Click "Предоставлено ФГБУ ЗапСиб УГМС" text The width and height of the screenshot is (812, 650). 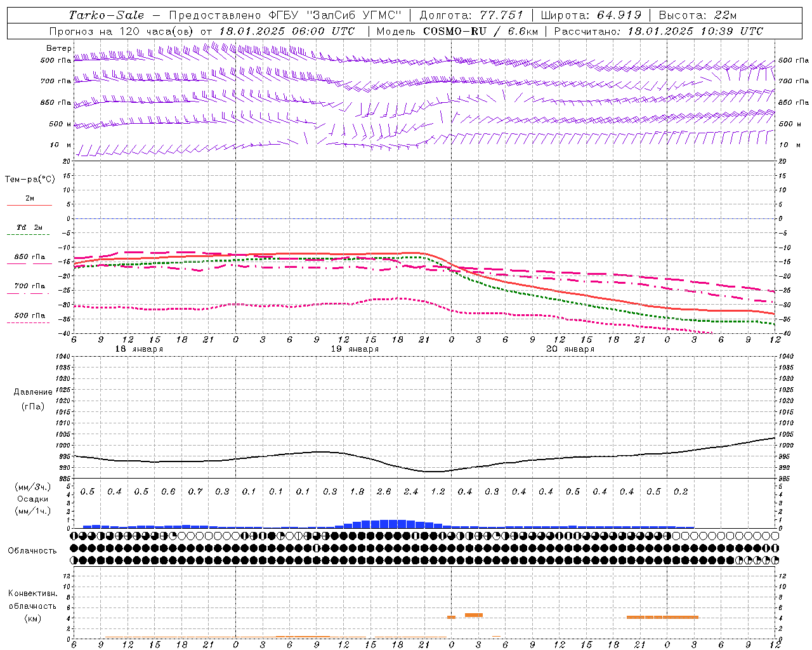285,15
